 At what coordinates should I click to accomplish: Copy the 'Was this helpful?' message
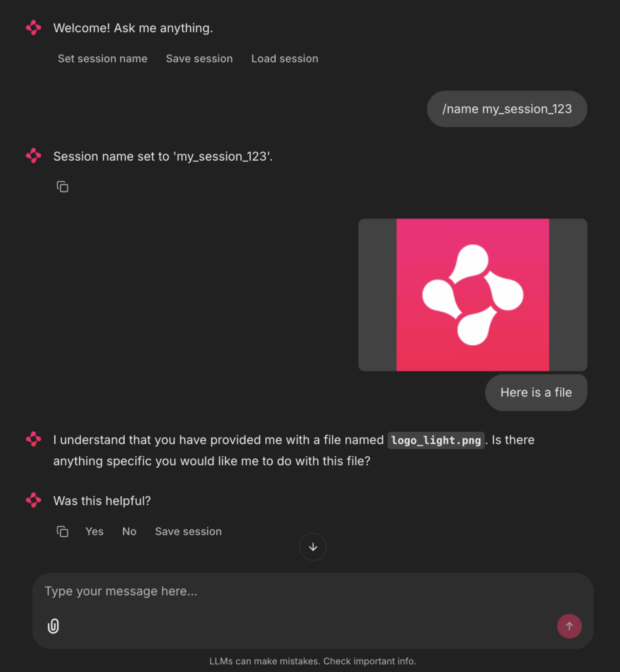tap(62, 532)
